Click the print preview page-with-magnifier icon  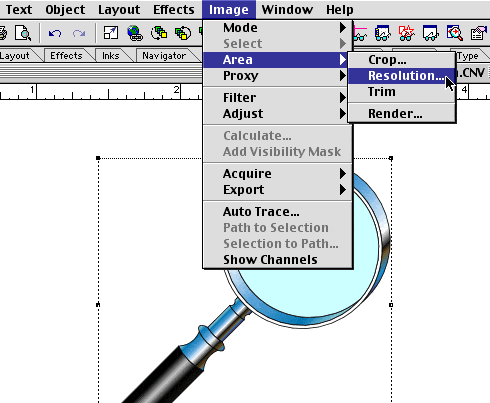click(23, 33)
